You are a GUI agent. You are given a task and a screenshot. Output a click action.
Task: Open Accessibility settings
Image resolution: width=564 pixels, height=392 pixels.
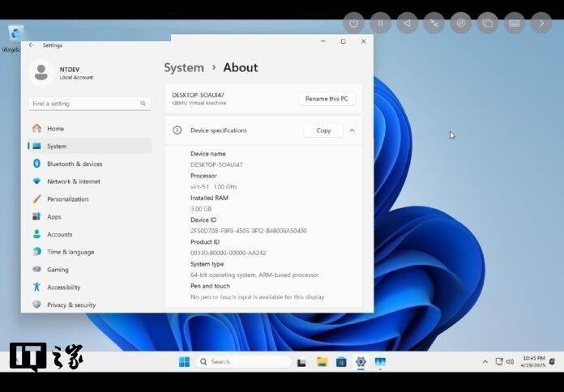pos(89,287)
